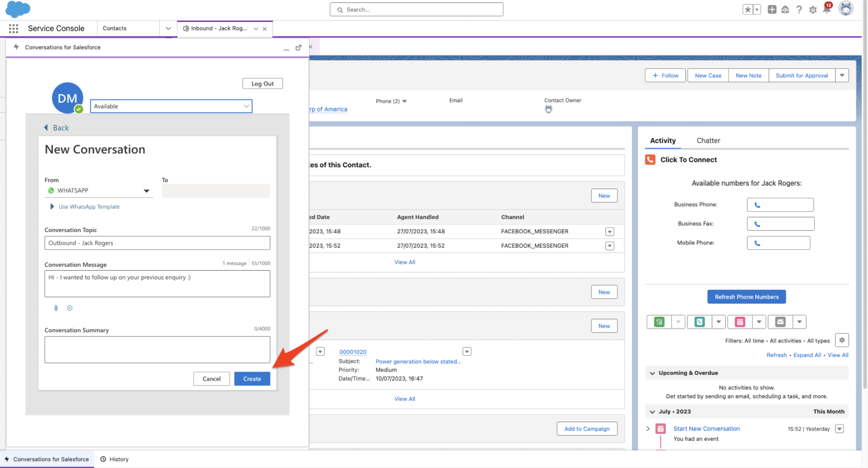The width and height of the screenshot is (868, 468).
Task: Open the Contacts navigation item
Action: 115,28
